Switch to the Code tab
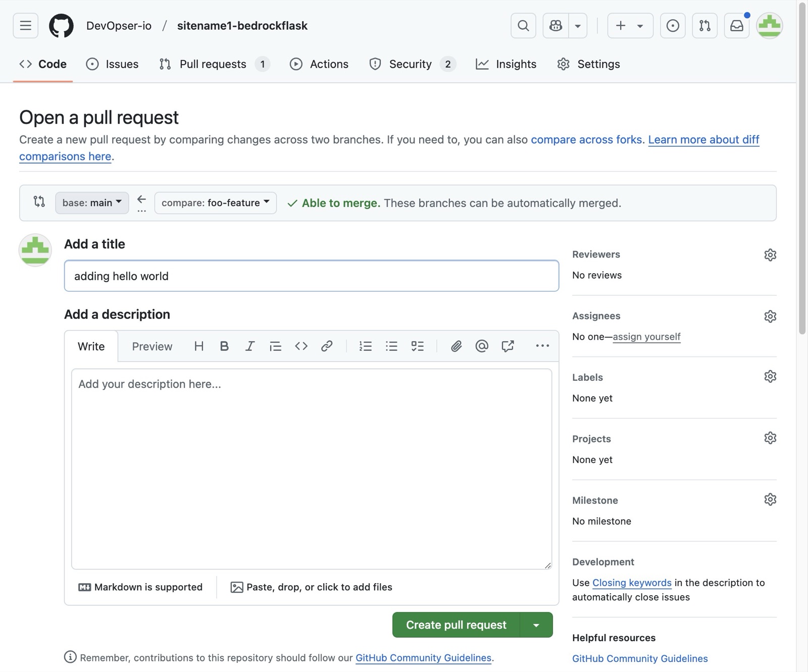 tap(43, 64)
